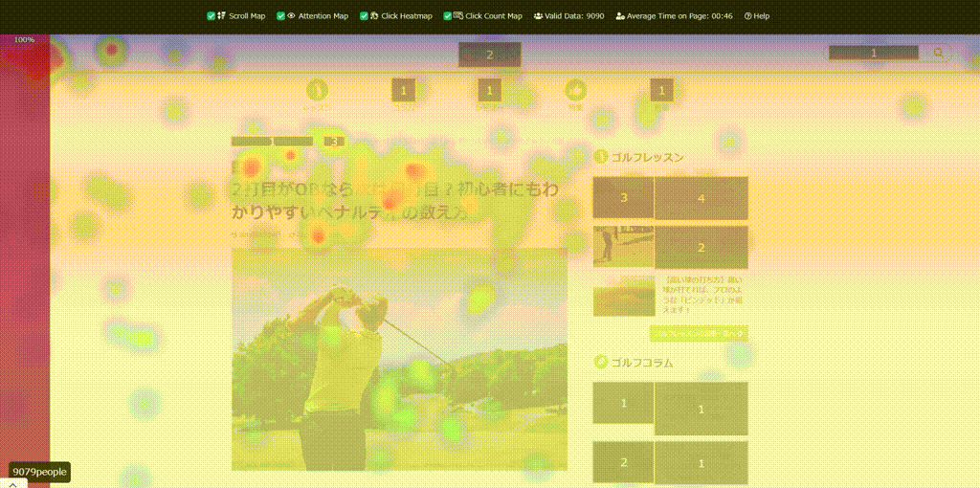
Task: Click the Average Time on Page person icon
Action: 620,16
